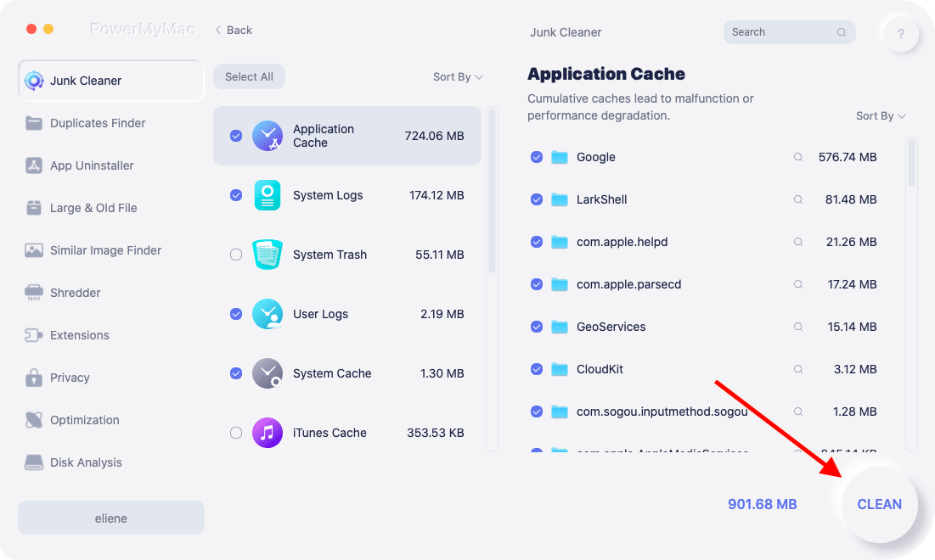The image size is (935, 560).
Task: Click the System Trash bin icon
Action: tap(268, 255)
